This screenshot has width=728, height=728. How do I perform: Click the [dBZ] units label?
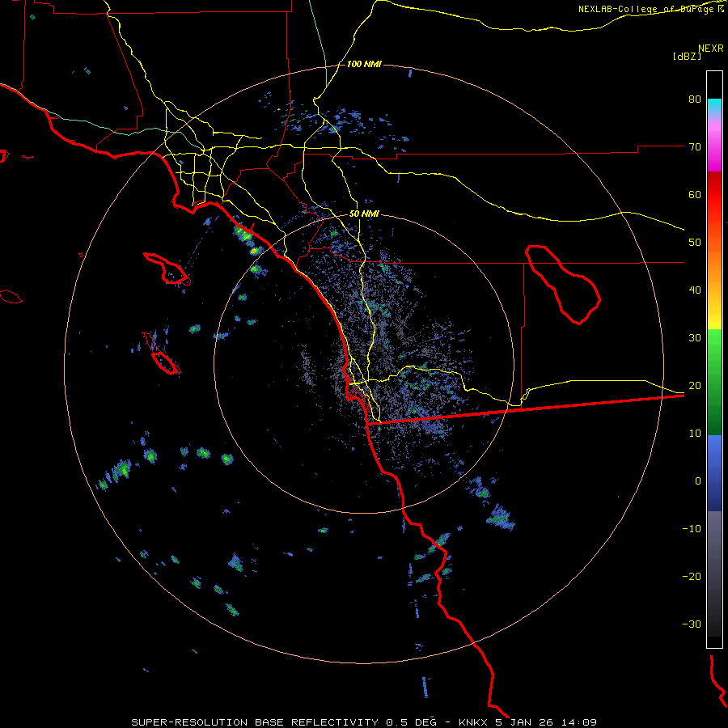click(x=687, y=56)
